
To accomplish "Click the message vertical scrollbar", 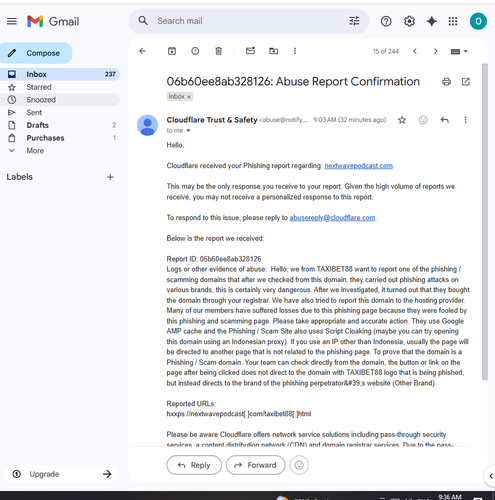I will pos(485,222).
